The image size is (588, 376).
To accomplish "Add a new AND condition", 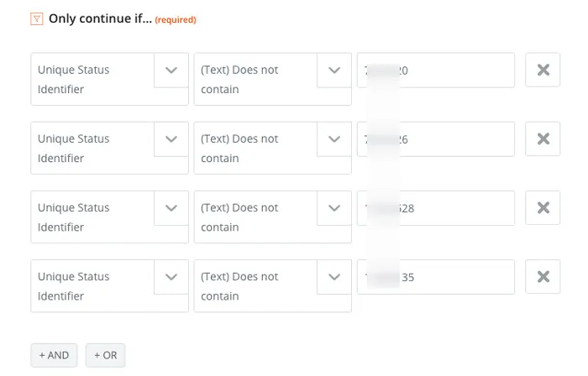I will tap(54, 355).
